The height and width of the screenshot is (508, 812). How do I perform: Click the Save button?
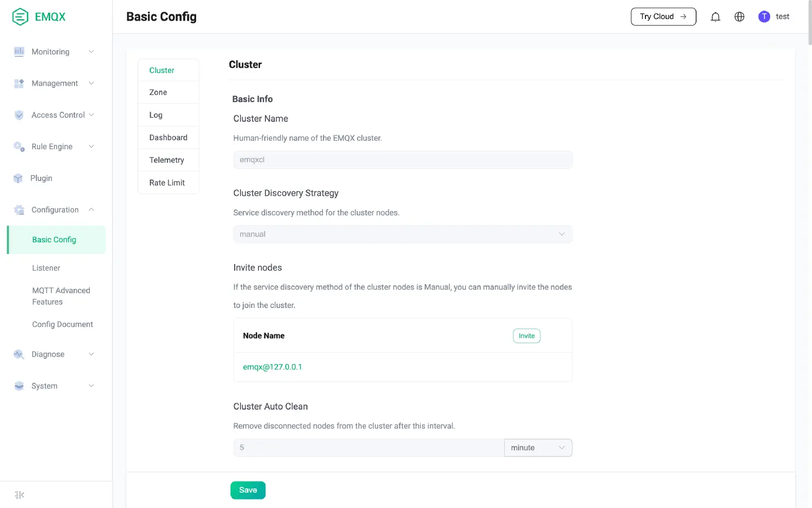tap(247, 490)
